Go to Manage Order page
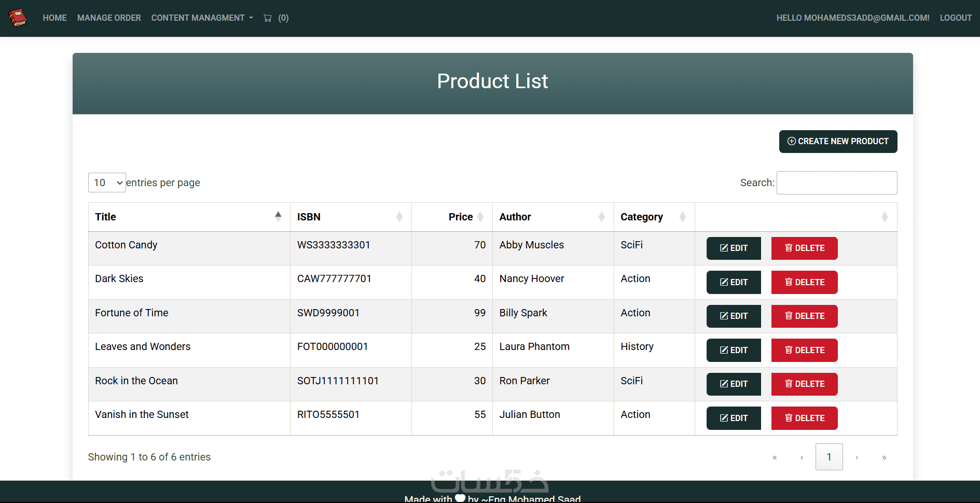 [109, 18]
